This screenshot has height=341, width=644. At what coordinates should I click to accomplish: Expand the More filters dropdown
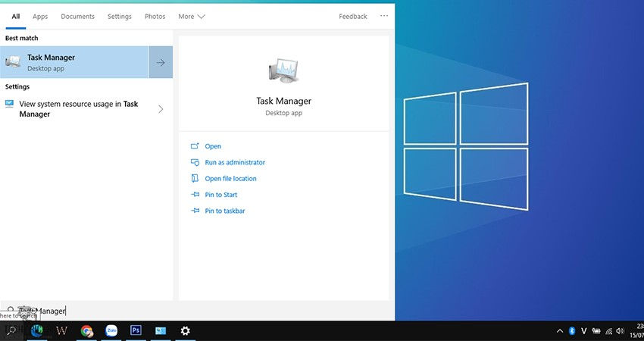point(192,17)
